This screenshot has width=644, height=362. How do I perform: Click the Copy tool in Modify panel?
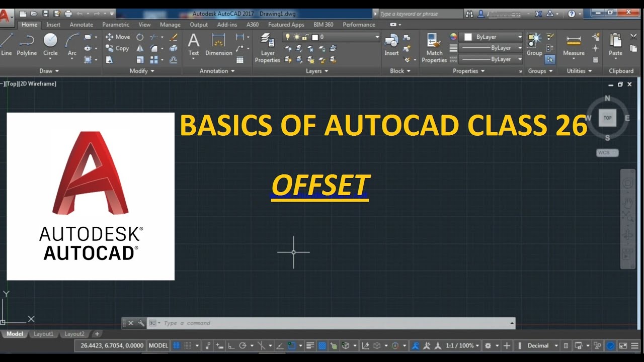[117, 48]
